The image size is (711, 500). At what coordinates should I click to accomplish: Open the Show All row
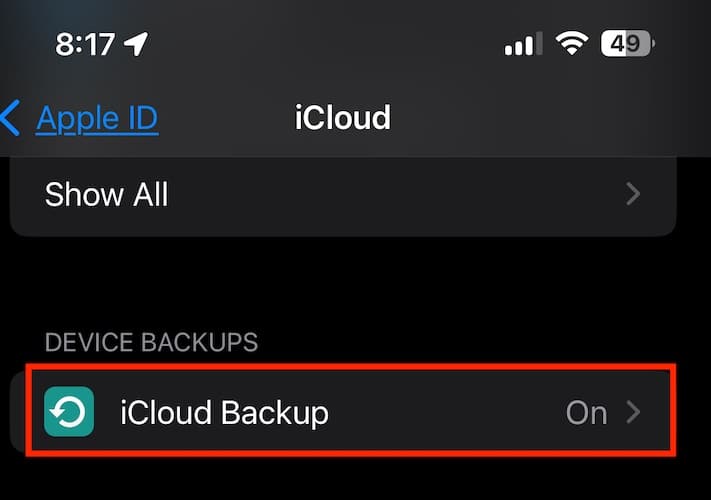click(106, 194)
